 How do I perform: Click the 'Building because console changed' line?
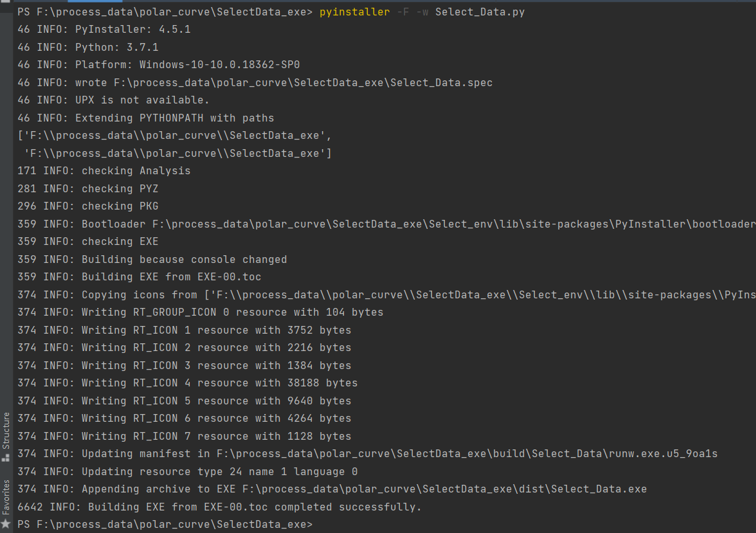point(184,260)
